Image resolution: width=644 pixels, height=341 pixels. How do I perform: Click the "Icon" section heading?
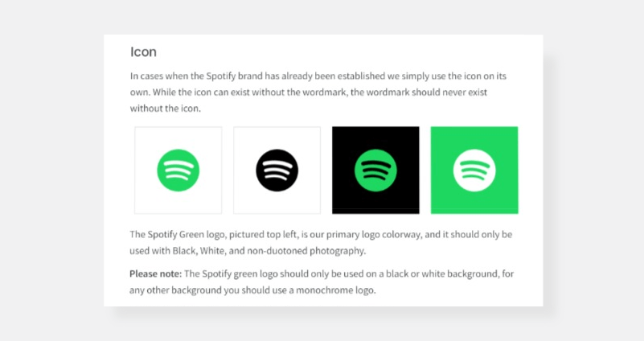point(143,52)
